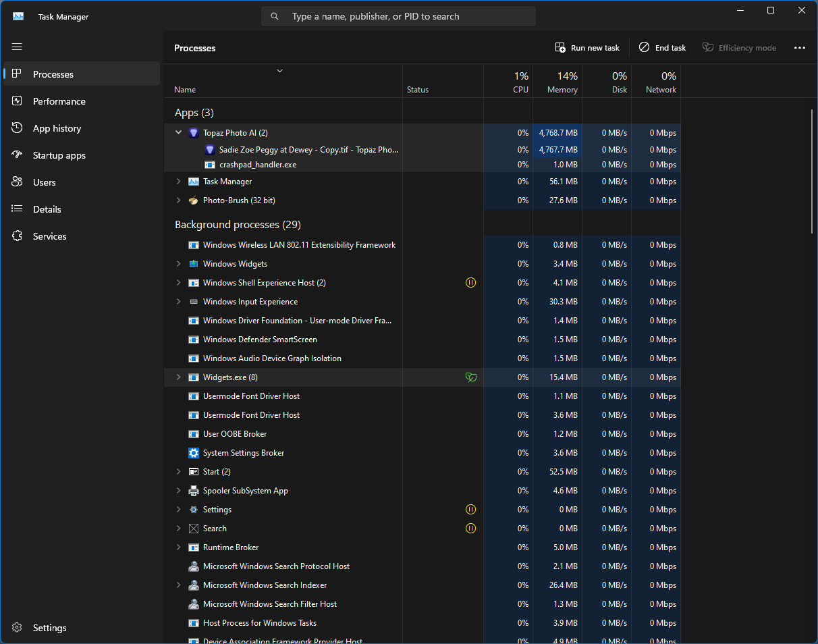Open the Services page
This screenshot has height=644, width=818.
82,236
